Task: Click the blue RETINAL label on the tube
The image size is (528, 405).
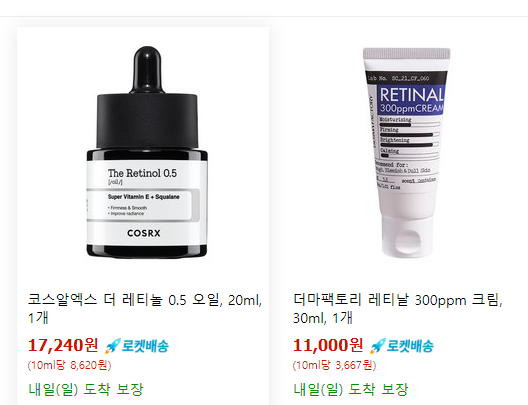Action: pos(411,100)
